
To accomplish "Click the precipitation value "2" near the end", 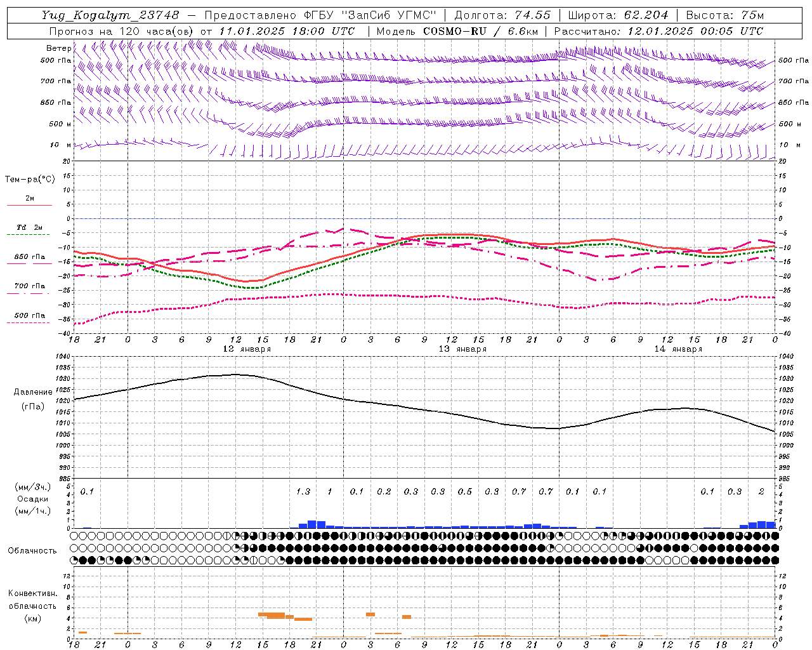I will pyautogui.click(x=761, y=492).
